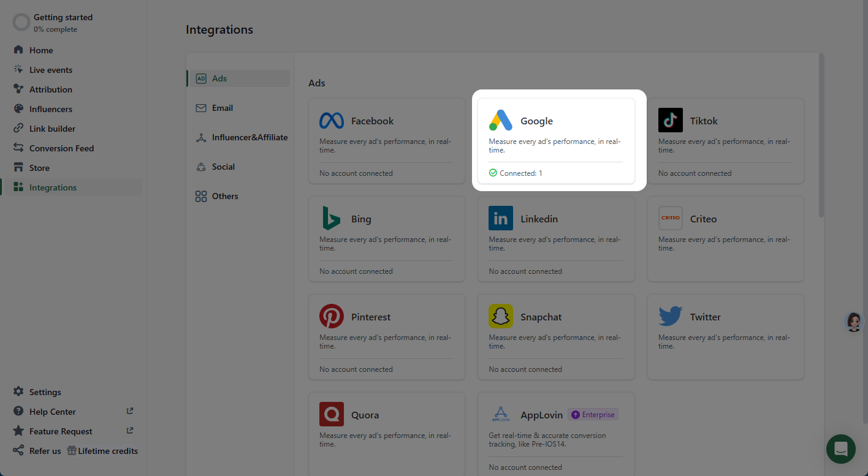Select the Influencer&Affiliate category tab
The width and height of the screenshot is (868, 476).
point(240,137)
